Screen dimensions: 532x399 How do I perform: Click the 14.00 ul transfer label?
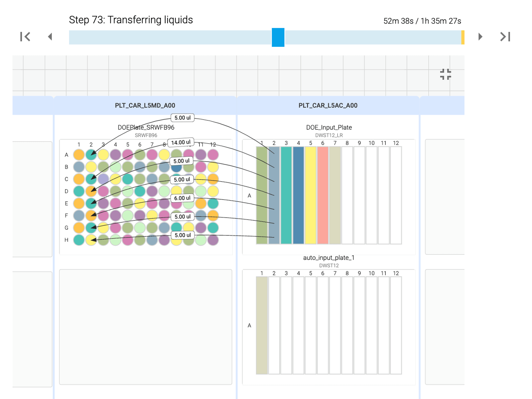click(181, 142)
